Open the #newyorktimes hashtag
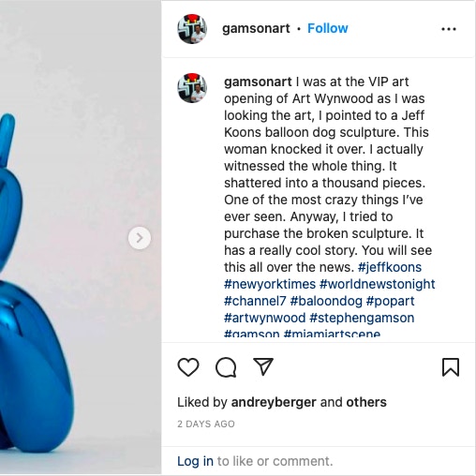 click(270, 284)
